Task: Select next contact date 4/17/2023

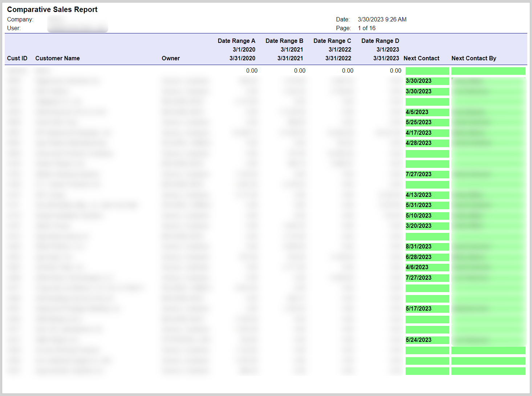Action: (418, 133)
